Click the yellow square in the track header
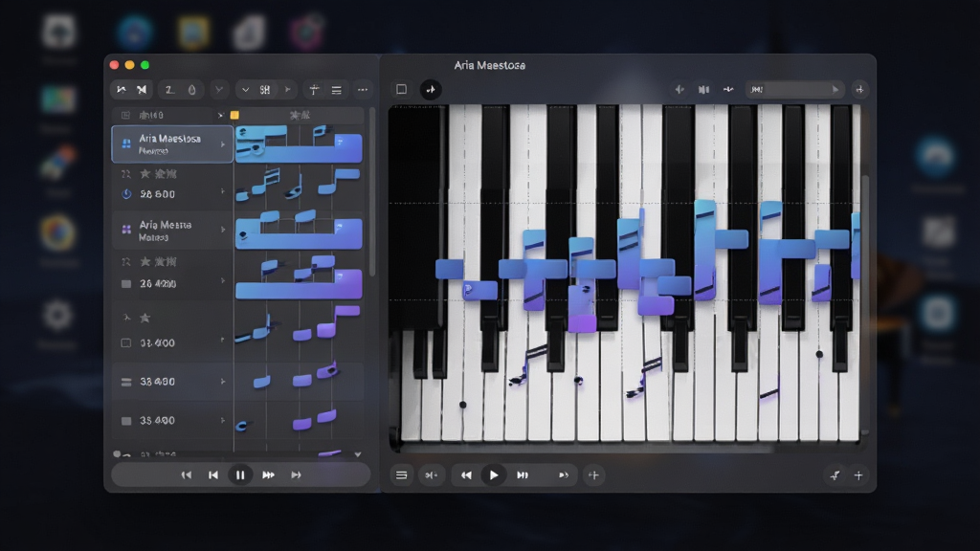Image resolution: width=980 pixels, height=551 pixels. coord(234,115)
